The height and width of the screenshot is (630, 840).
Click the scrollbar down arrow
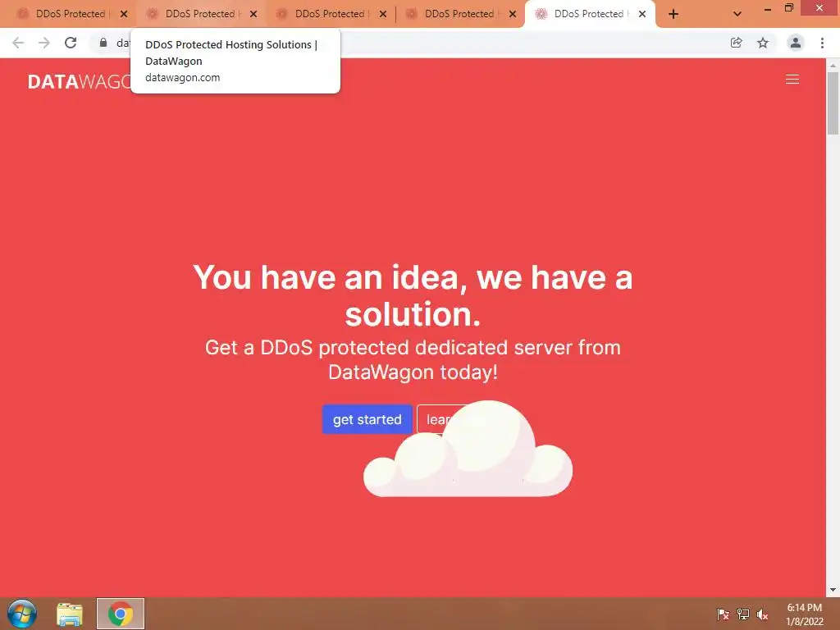coord(833,590)
